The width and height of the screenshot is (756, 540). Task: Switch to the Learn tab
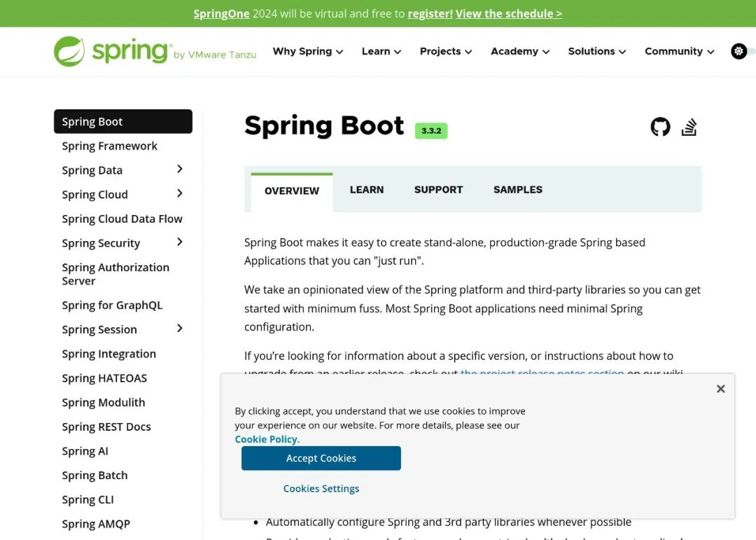[x=366, y=190]
